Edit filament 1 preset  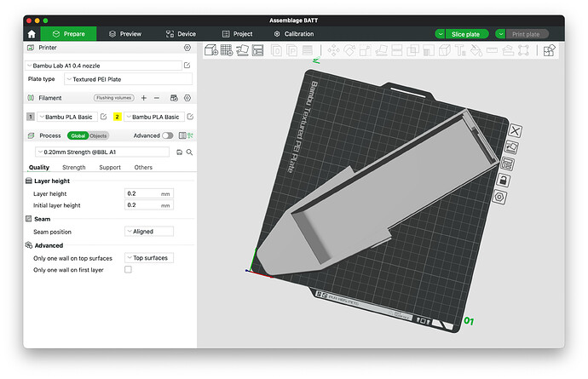pyautogui.click(x=103, y=117)
